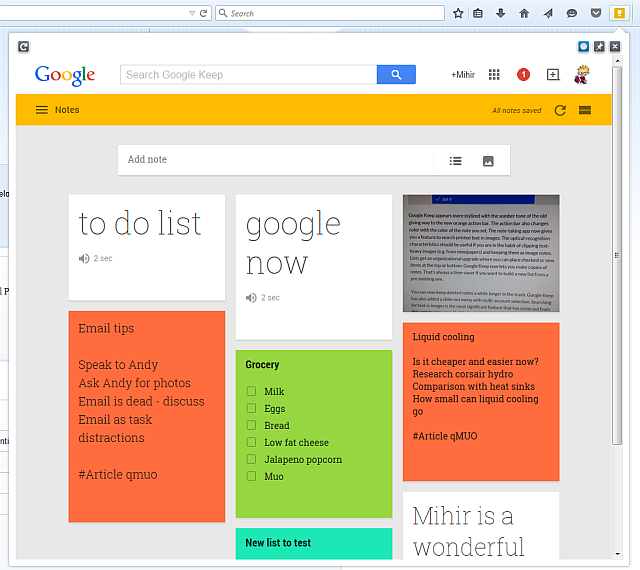This screenshot has width=640, height=570.
Task: Click the Google Keep extension lightbulb icon
Action: 619,13
